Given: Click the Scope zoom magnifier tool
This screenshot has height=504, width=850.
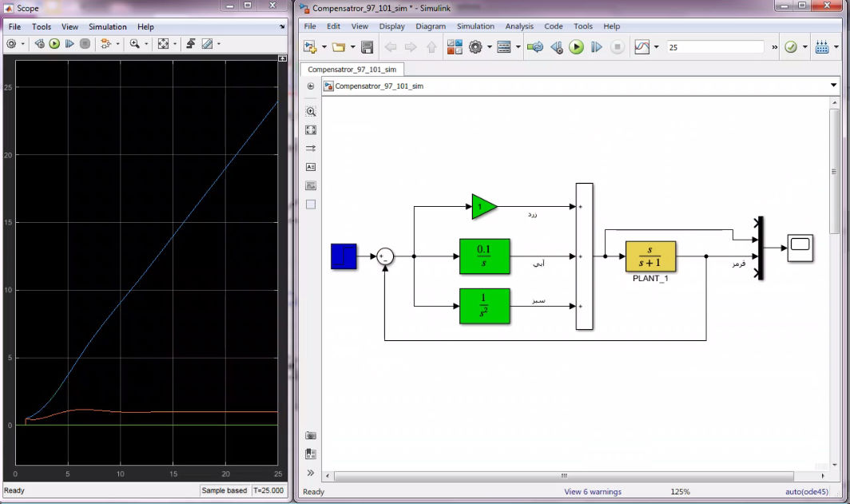Looking at the screenshot, I should pyautogui.click(x=134, y=44).
